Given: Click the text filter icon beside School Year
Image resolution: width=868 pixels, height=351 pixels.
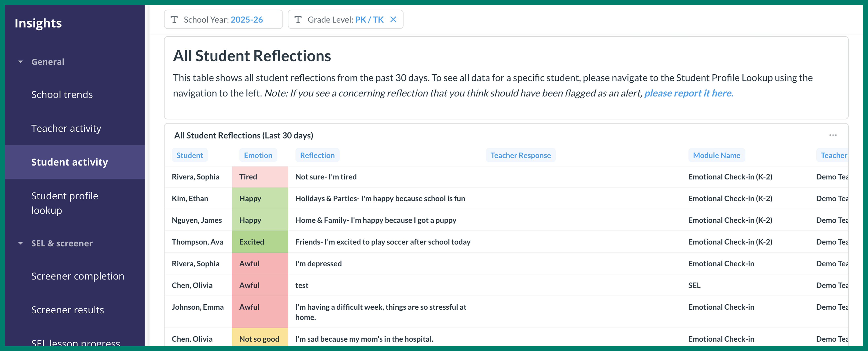Looking at the screenshot, I should coord(174,19).
